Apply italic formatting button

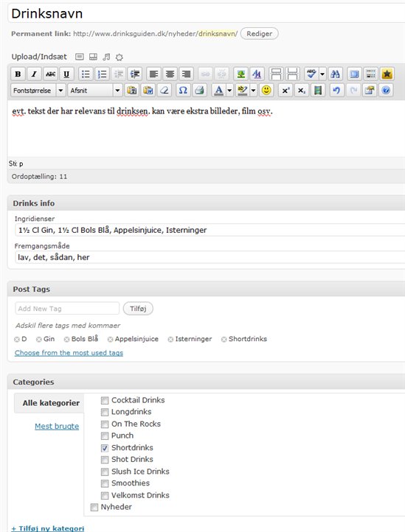coord(34,74)
